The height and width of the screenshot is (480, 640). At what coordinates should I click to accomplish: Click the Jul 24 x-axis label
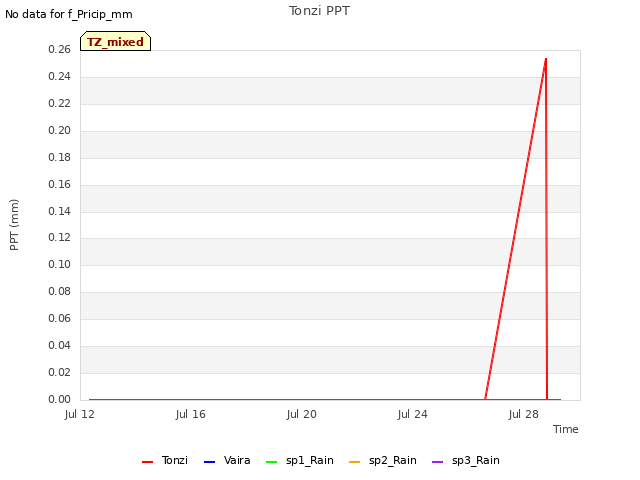click(413, 414)
